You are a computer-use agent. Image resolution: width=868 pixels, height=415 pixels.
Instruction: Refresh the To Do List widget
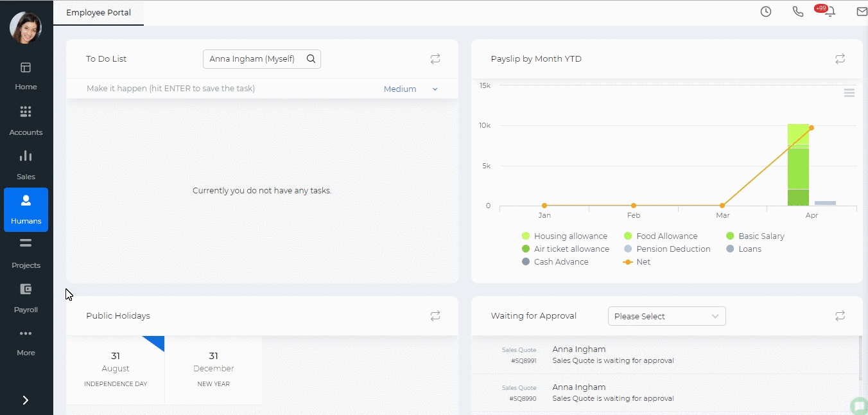(x=435, y=59)
